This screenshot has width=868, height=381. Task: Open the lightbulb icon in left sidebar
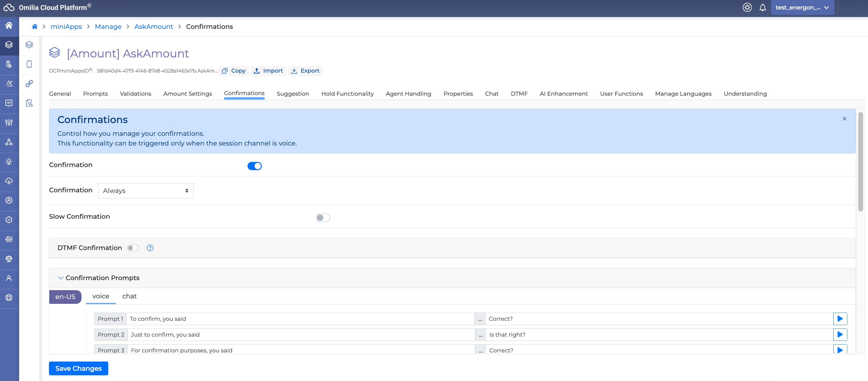[x=9, y=162]
